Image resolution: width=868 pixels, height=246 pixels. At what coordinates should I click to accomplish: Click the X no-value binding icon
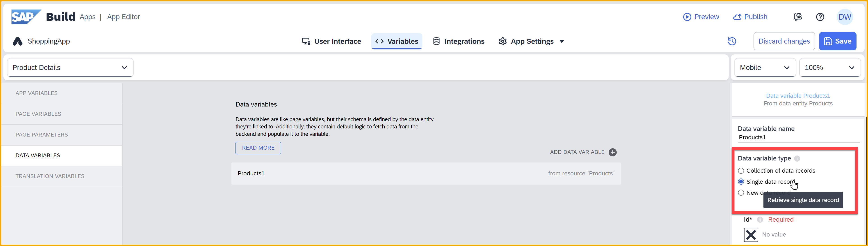point(751,234)
